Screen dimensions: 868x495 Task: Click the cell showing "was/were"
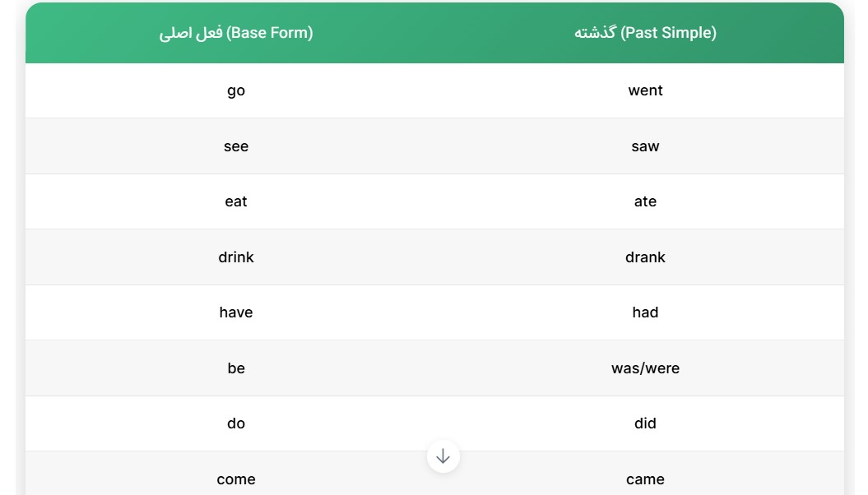click(645, 368)
